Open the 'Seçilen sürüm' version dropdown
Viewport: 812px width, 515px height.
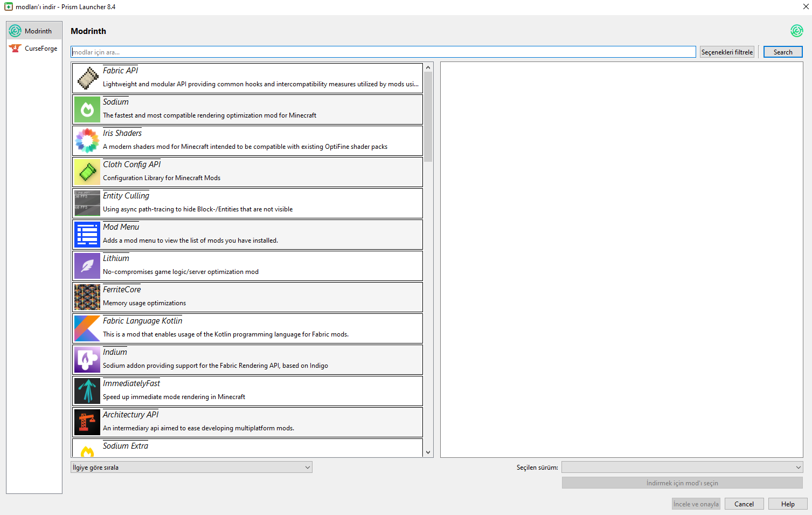pos(682,467)
